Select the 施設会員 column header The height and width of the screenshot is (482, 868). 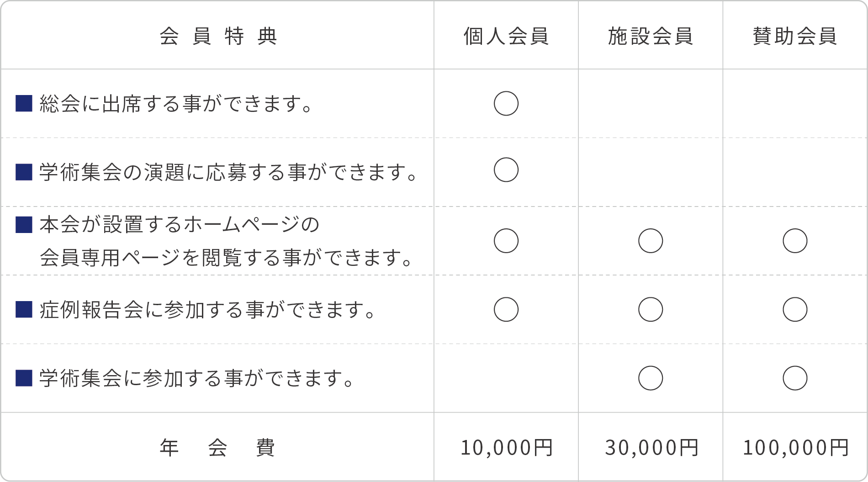pyautogui.click(x=651, y=36)
